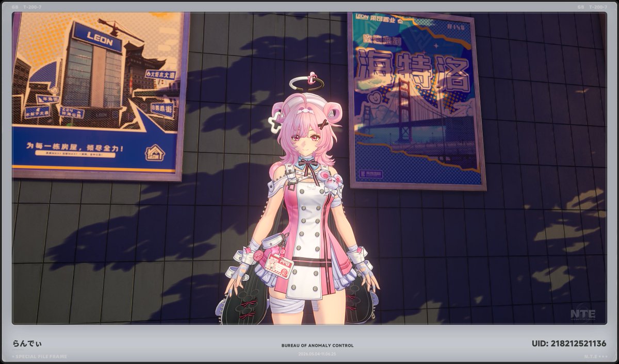
Task: Select the player name らんでぃ
Action: tap(28, 343)
